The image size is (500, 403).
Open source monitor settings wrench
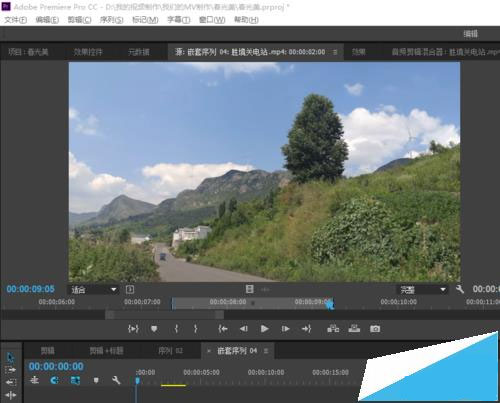(x=460, y=289)
